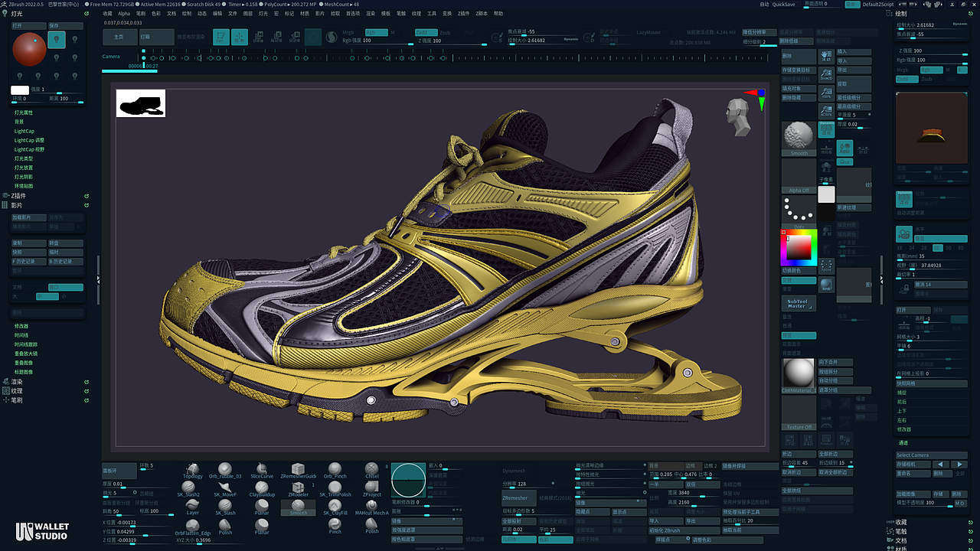This screenshot has width=980, height=551.
Task: Select the MAHcut Mech A brush
Action: pyautogui.click(x=371, y=507)
